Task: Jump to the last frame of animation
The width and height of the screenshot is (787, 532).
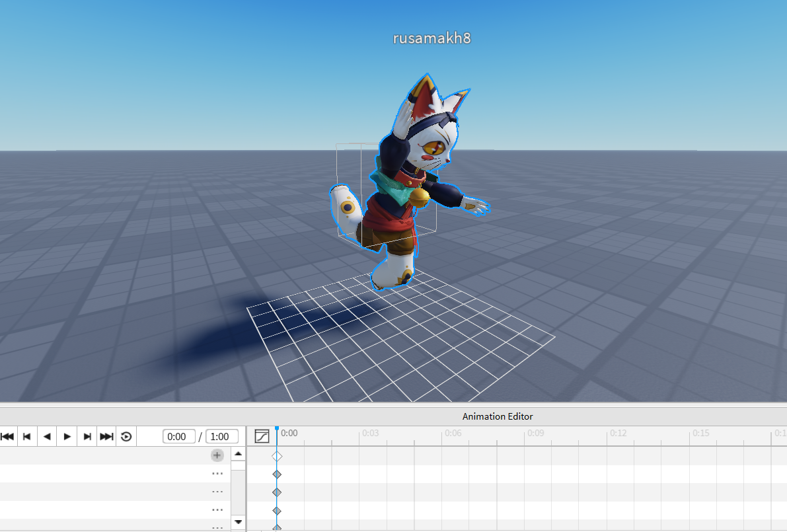Action: click(106, 437)
